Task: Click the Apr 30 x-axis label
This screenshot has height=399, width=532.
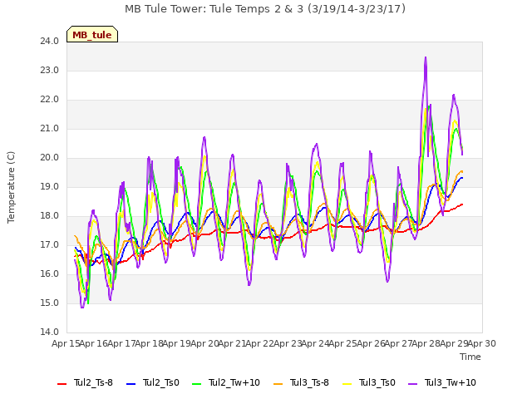Action: pos(482,343)
